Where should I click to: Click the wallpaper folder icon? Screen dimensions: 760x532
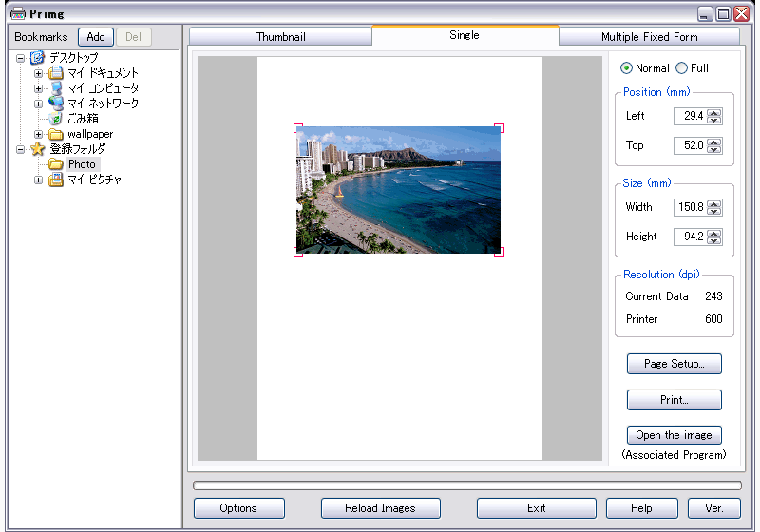(56, 134)
